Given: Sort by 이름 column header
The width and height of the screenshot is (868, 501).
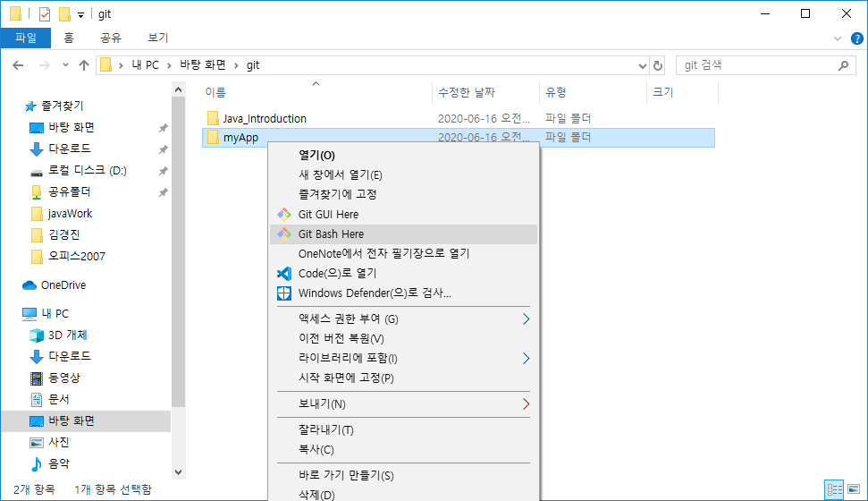Looking at the screenshot, I should 316,92.
